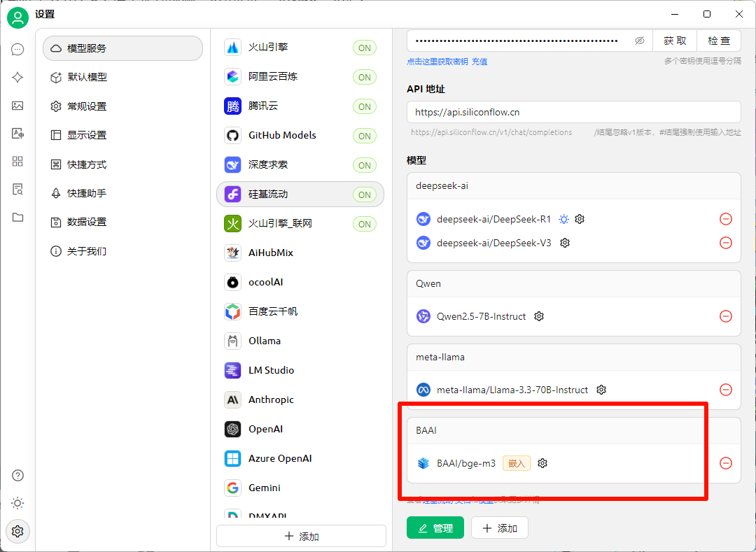Viewport: 756px width, 552px height.
Task: Toggle the 腾讯云 ON switch
Action: (x=365, y=106)
